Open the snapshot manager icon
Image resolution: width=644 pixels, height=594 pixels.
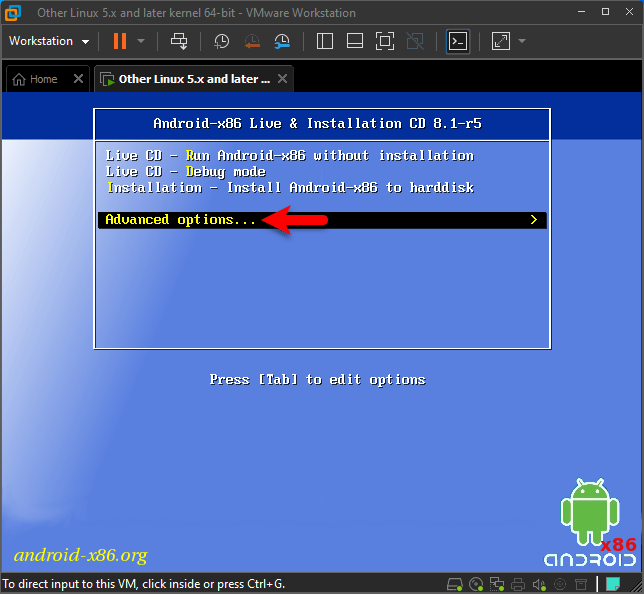tap(282, 41)
